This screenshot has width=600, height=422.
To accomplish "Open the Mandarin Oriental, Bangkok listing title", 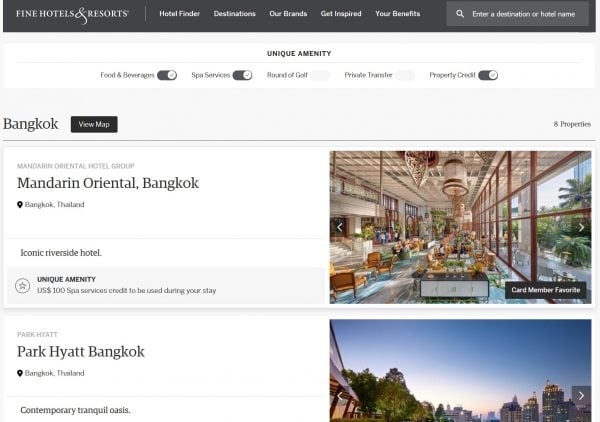I will [x=108, y=183].
